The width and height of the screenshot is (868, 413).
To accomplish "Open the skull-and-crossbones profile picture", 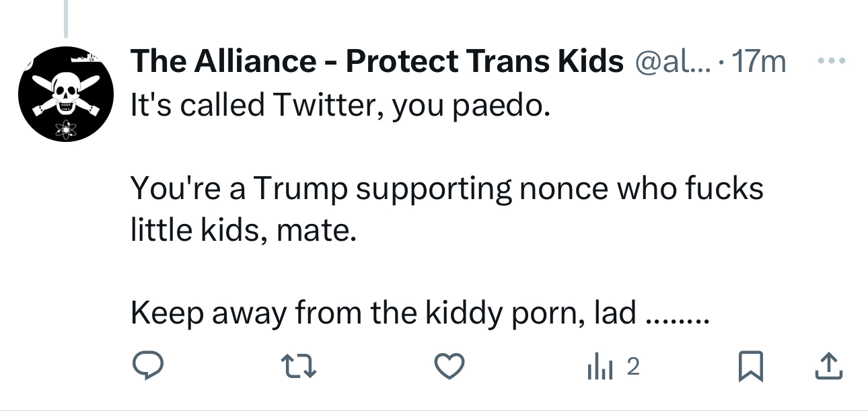I will pos(65,94).
